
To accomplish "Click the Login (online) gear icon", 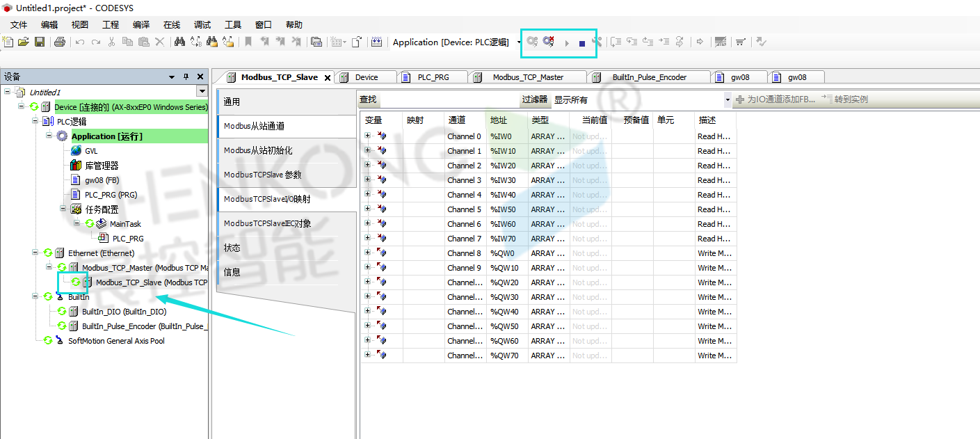I will (532, 42).
